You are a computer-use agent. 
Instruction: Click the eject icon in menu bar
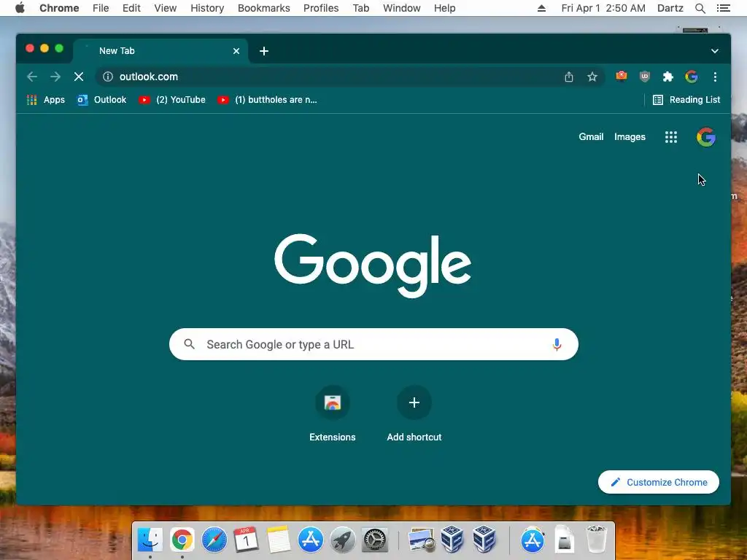click(x=542, y=8)
